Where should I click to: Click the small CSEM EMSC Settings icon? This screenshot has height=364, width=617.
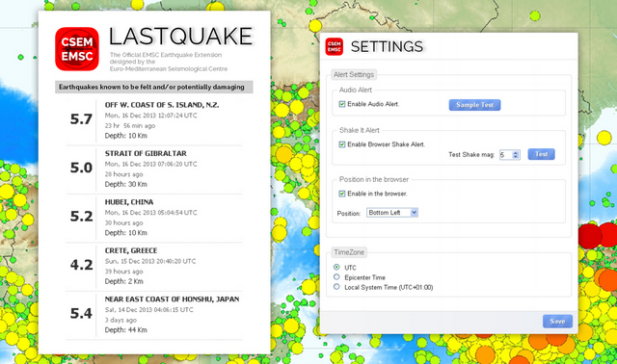[335, 47]
